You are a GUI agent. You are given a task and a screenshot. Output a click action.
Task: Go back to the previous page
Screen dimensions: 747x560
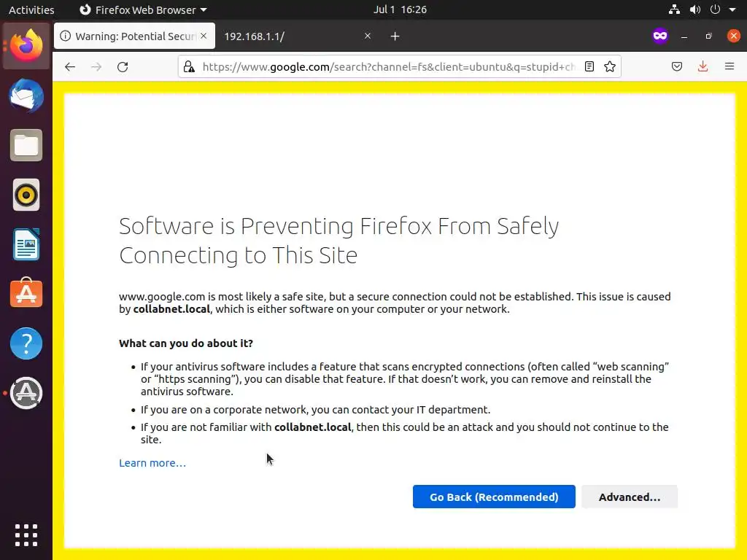pos(70,67)
